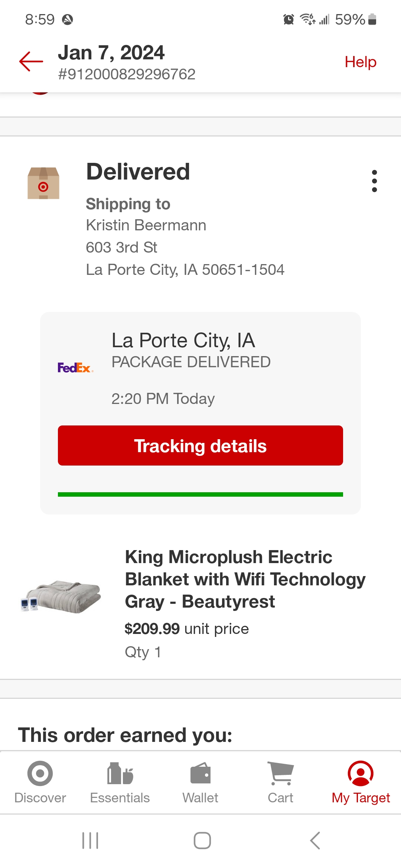Image resolution: width=401 pixels, height=868 pixels.
Task: Tap the Android recent apps button
Action: tap(90, 841)
